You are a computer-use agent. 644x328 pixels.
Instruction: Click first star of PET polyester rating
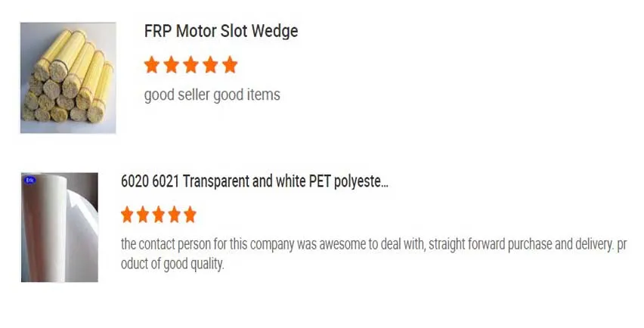pyautogui.click(x=128, y=215)
